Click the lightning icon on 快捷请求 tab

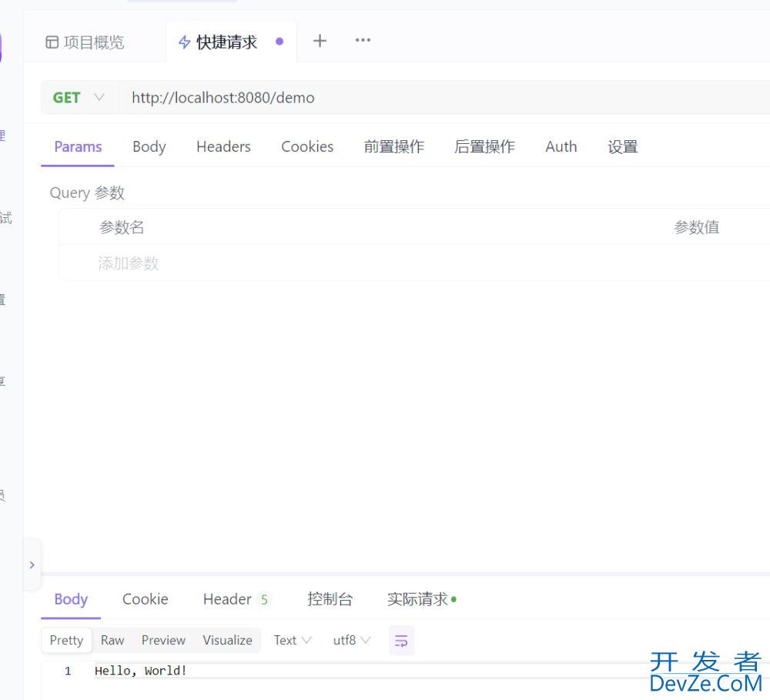coord(185,42)
